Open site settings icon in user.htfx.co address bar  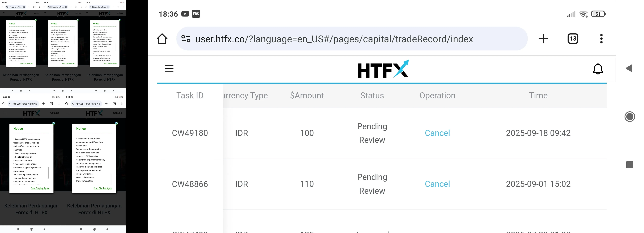coord(186,39)
